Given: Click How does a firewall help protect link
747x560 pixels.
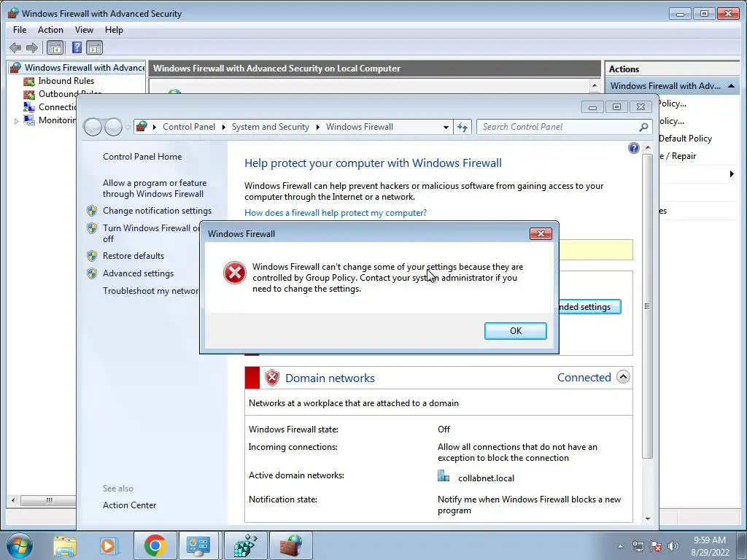Looking at the screenshot, I should [x=336, y=213].
